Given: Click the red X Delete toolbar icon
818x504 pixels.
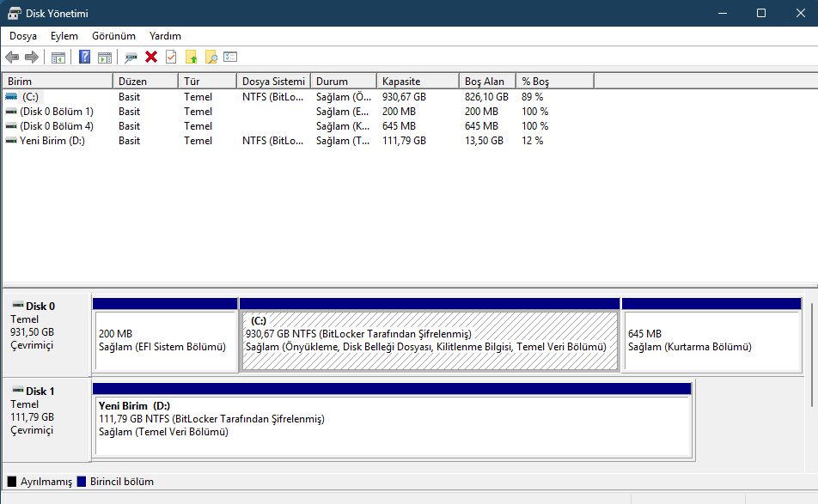Looking at the screenshot, I should point(150,57).
